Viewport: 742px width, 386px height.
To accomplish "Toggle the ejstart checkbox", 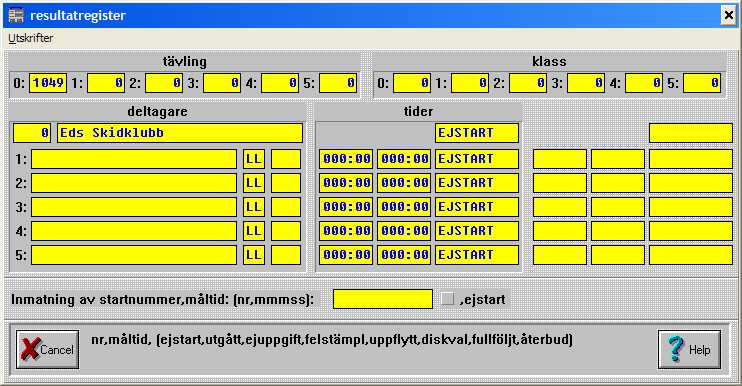I will [447, 299].
